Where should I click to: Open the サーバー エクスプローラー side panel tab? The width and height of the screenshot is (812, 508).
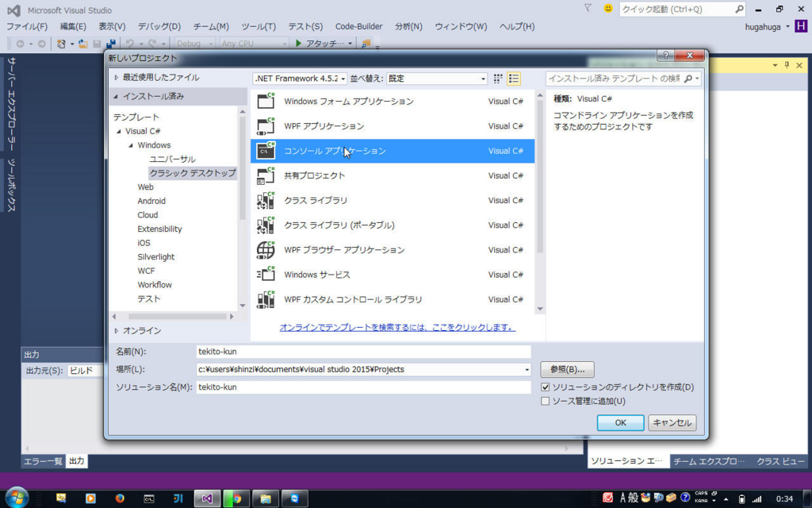pyautogui.click(x=11, y=102)
